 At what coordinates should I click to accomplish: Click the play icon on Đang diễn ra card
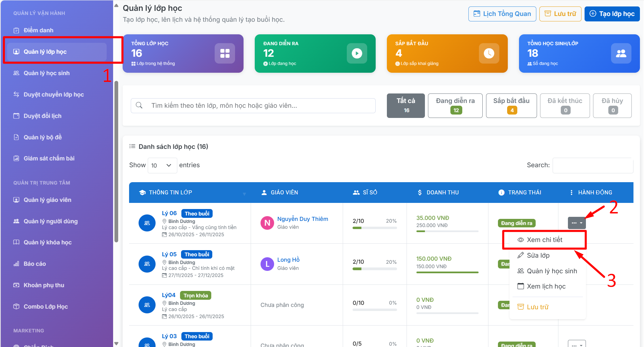pyautogui.click(x=357, y=53)
